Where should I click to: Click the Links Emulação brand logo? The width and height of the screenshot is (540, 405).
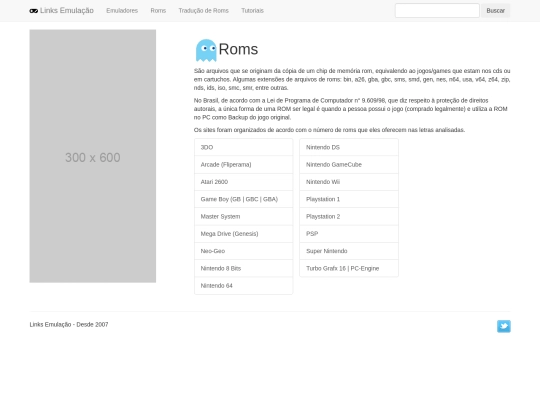pyautogui.click(x=62, y=11)
